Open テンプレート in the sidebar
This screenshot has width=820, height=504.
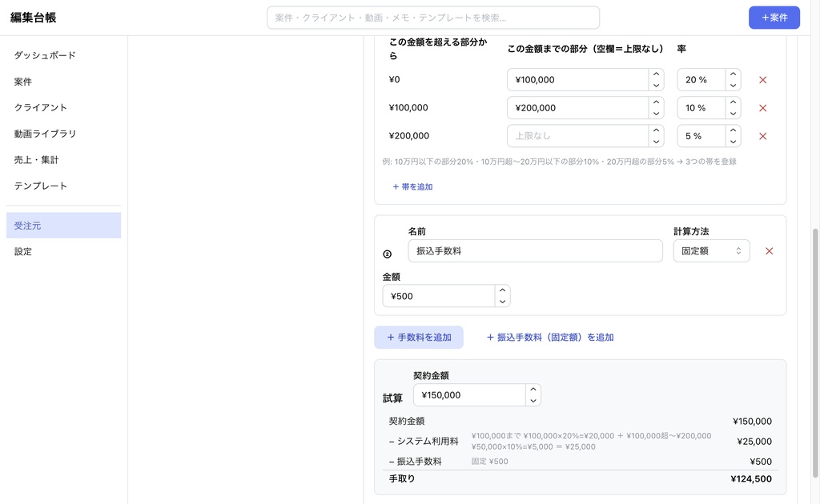click(64, 186)
